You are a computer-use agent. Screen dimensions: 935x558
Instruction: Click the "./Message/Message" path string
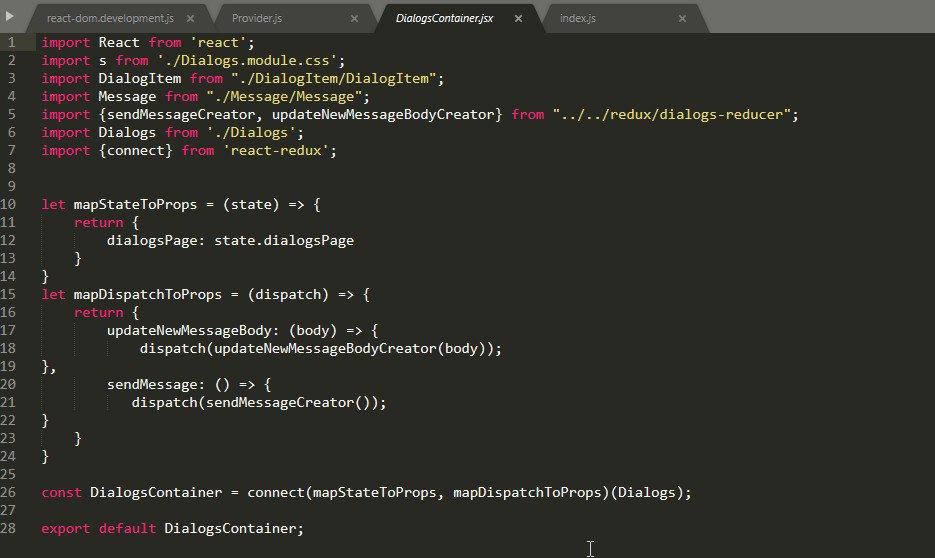pos(284,97)
